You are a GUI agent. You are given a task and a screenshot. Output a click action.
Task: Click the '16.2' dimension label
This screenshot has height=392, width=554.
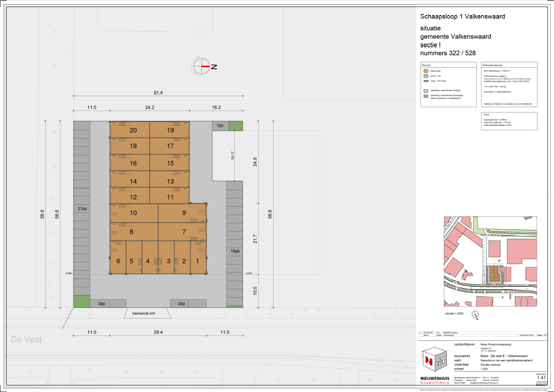coord(216,107)
